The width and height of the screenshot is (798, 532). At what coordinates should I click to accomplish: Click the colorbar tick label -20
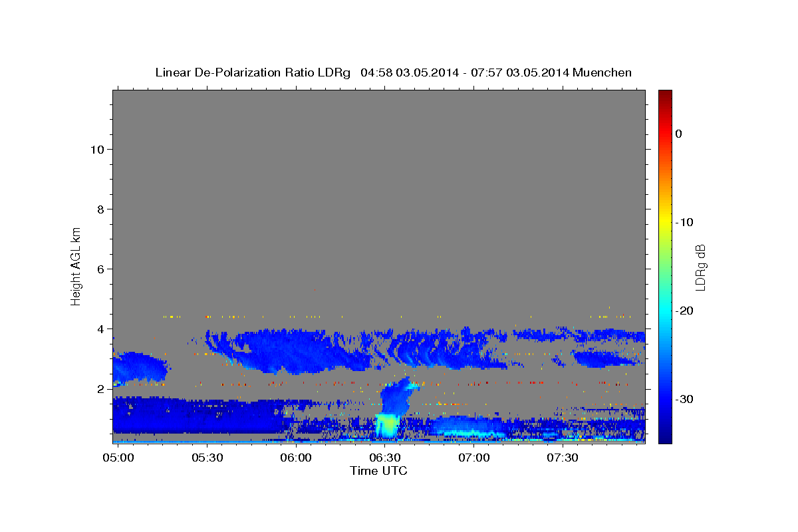(684, 311)
